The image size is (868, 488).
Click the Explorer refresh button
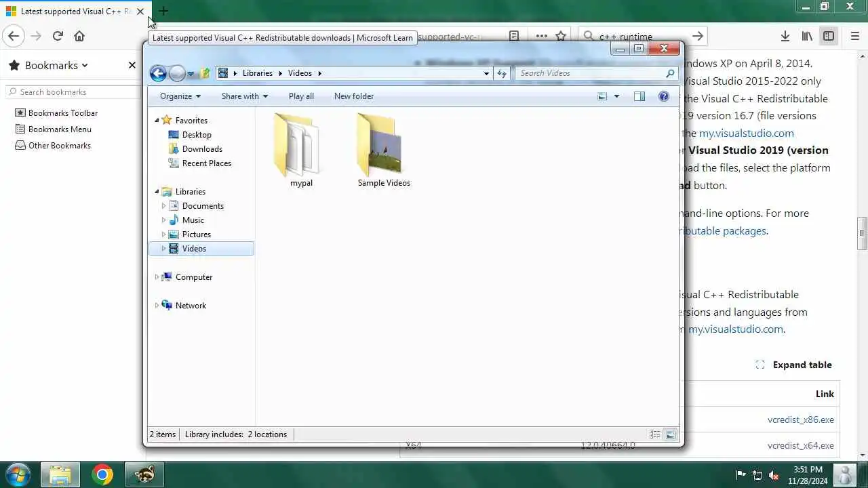(502, 73)
